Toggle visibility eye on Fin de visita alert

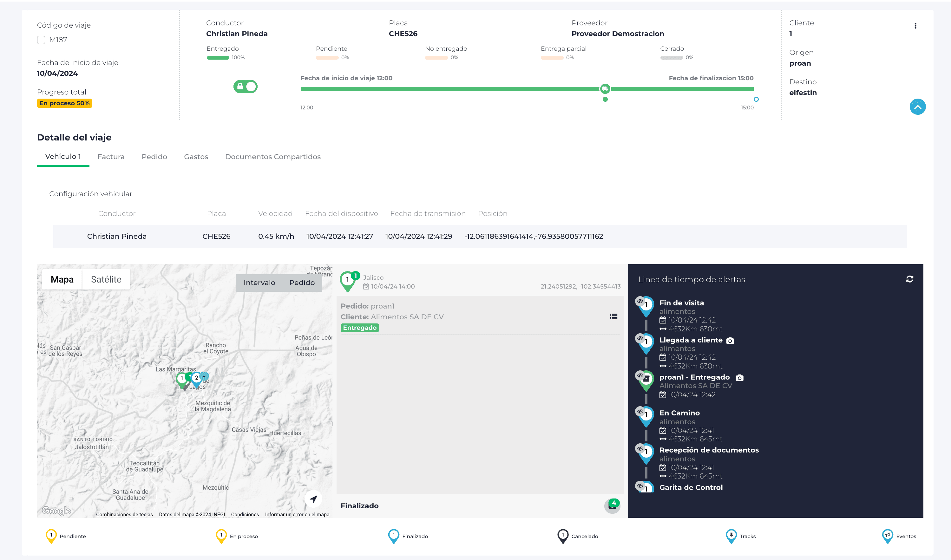click(x=640, y=301)
